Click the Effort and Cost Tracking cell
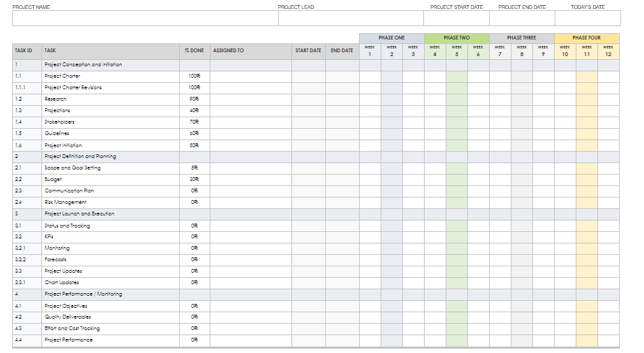Image resolution: width=644 pixels, height=353 pixels. [x=110, y=329]
